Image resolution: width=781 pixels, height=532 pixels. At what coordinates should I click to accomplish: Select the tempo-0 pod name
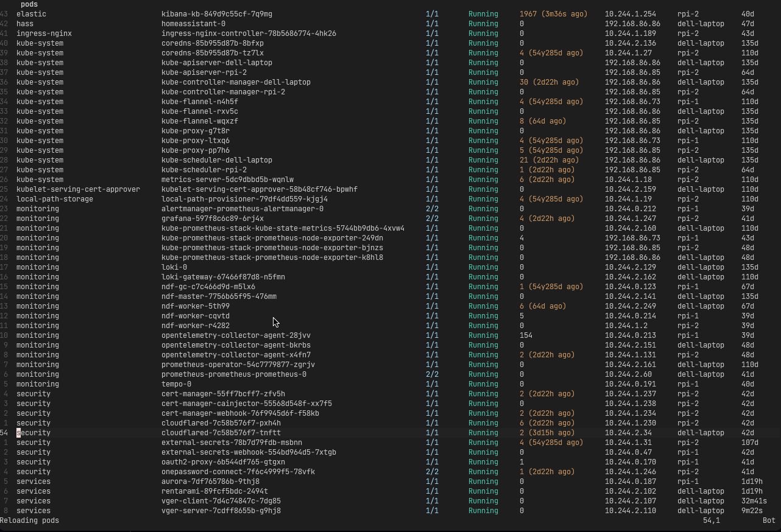coord(176,384)
